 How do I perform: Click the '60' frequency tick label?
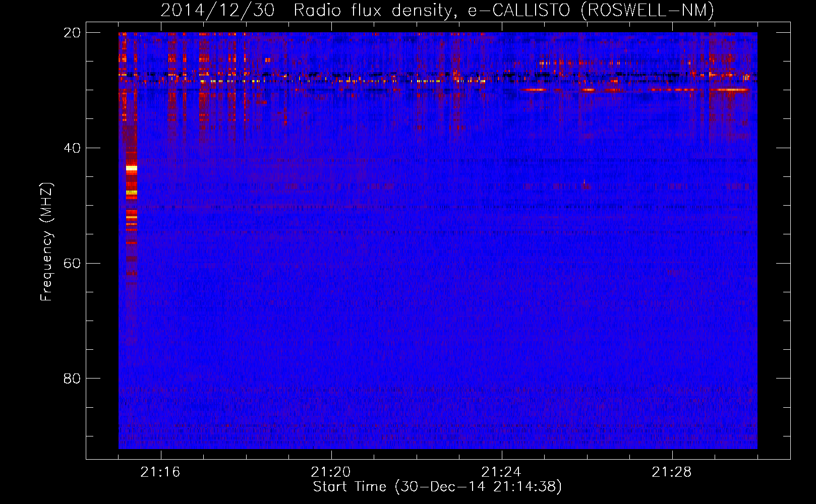click(x=72, y=264)
